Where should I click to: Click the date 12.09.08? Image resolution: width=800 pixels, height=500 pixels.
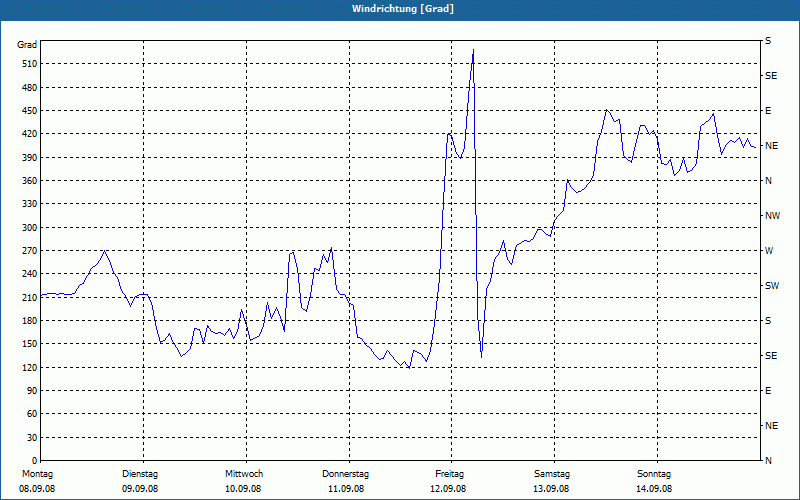point(448,489)
